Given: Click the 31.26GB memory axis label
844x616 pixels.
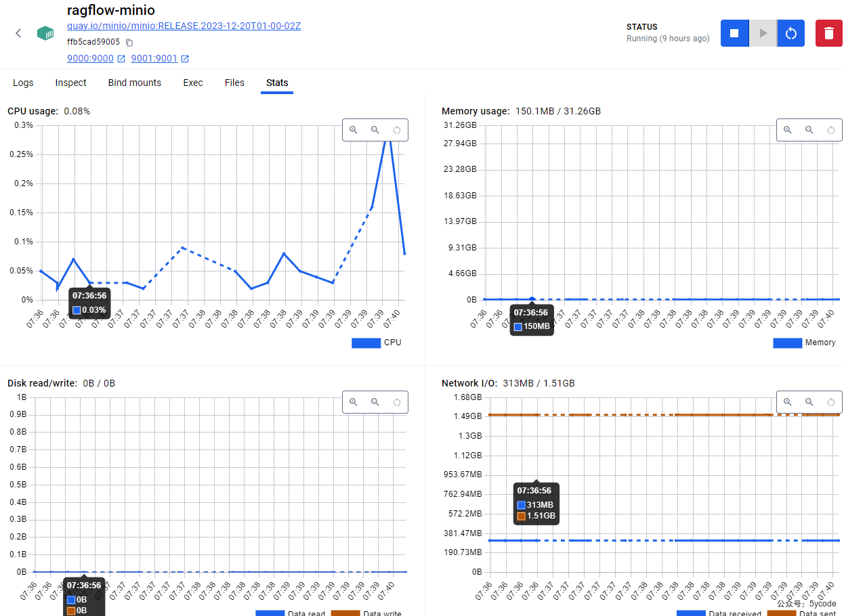Looking at the screenshot, I should 459,125.
